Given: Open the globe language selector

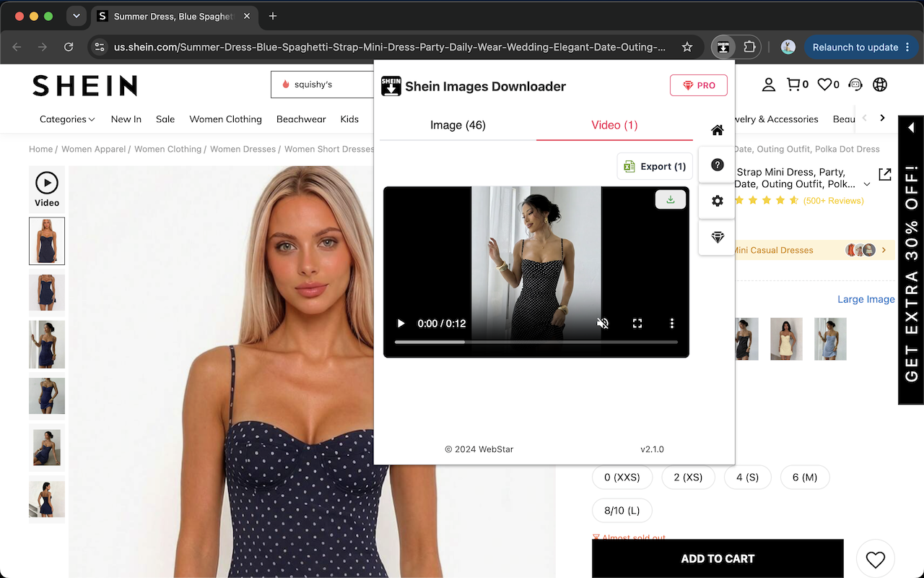Looking at the screenshot, I should 880,85.
